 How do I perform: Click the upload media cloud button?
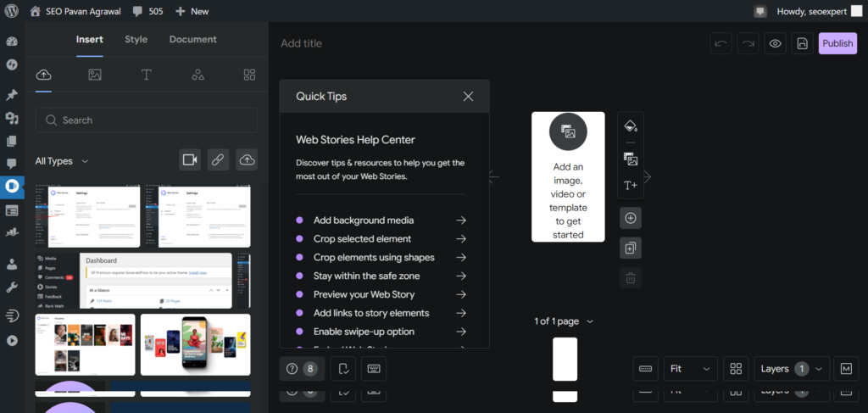click(x=247, y=160)
